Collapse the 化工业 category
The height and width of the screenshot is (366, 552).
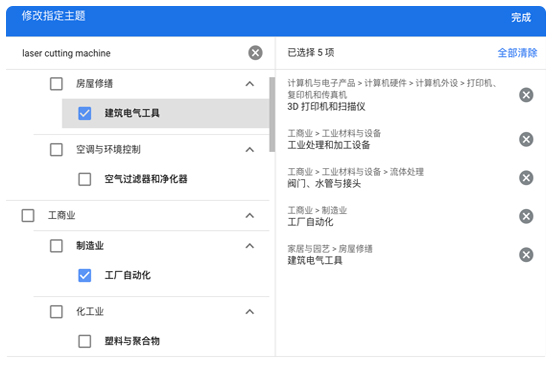tap(250, 311)
